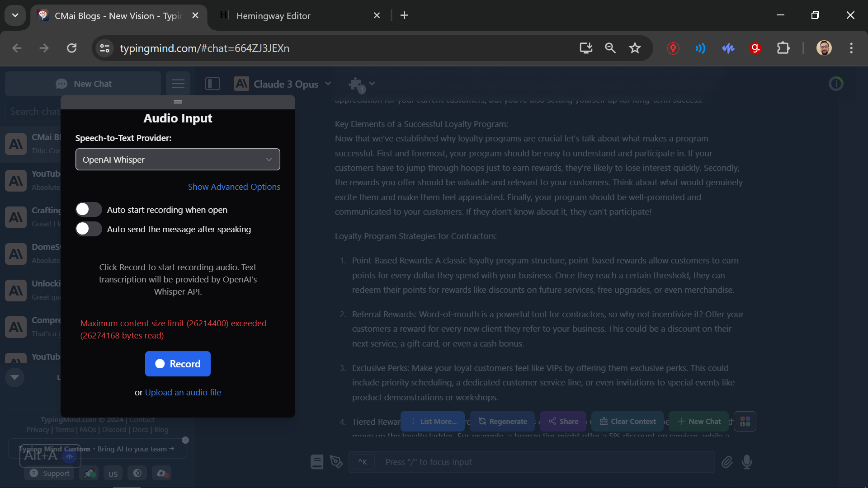Click Upload an audio file link
868x488 pixels.
pos(183,393)
